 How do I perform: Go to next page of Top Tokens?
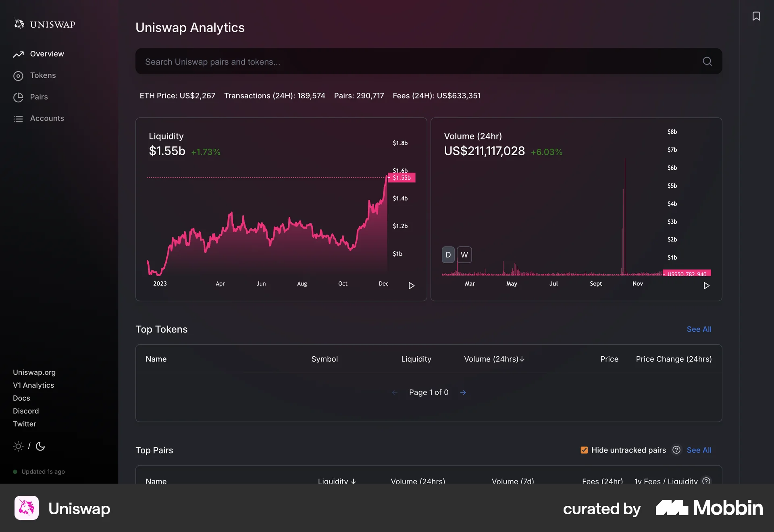tap(463, 392)
